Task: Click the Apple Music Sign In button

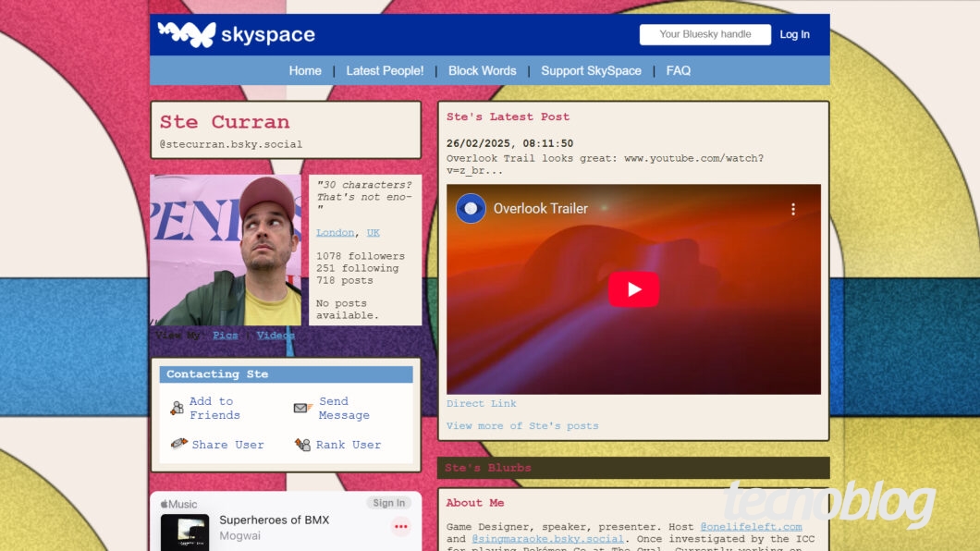Action: point(388,503)
